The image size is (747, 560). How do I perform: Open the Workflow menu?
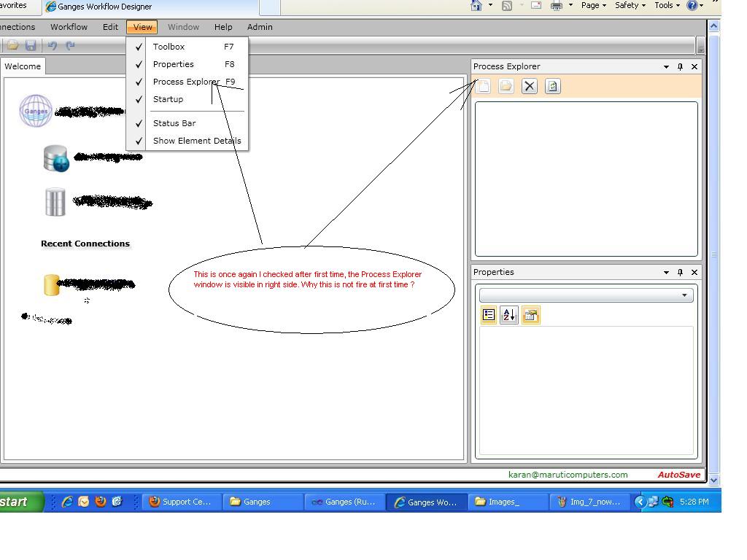pyautogui.click(x=69, y=27)
